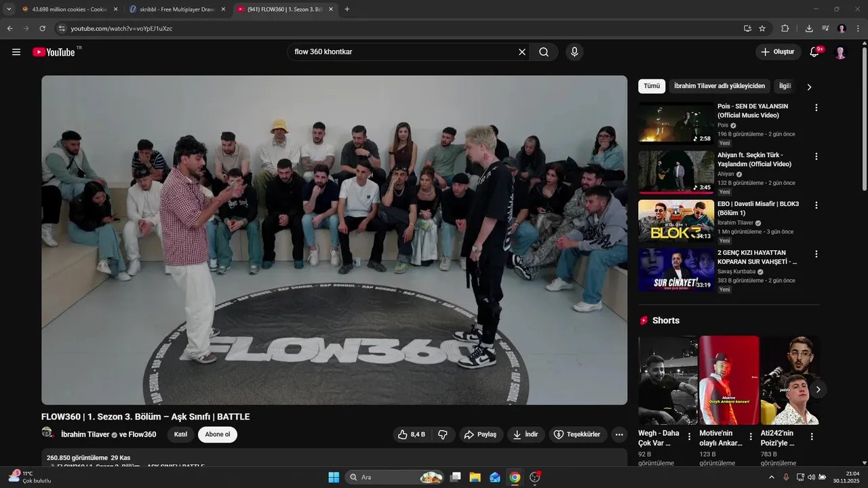The height and width of the screenshot is (488, 868).
Task: Show next Shorts with arrow
Action: coord(818,389)
